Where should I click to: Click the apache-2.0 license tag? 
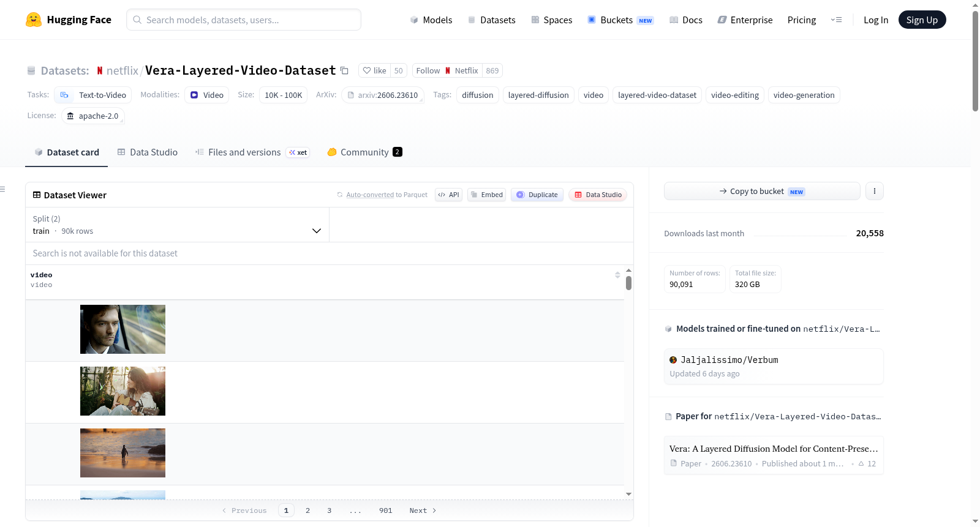point(93,116)
